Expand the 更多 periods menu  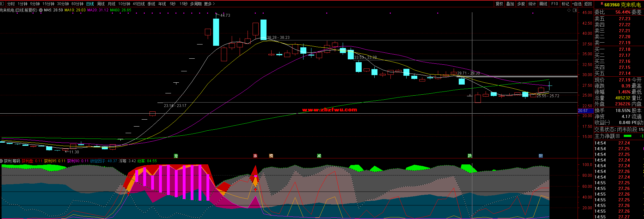(209, 4)
